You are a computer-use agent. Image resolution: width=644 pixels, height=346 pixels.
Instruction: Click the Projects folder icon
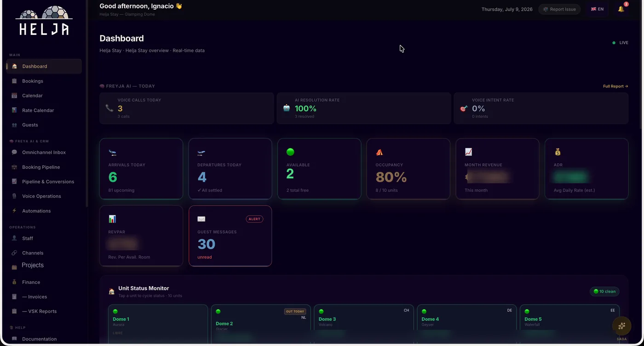coord(14,267)
